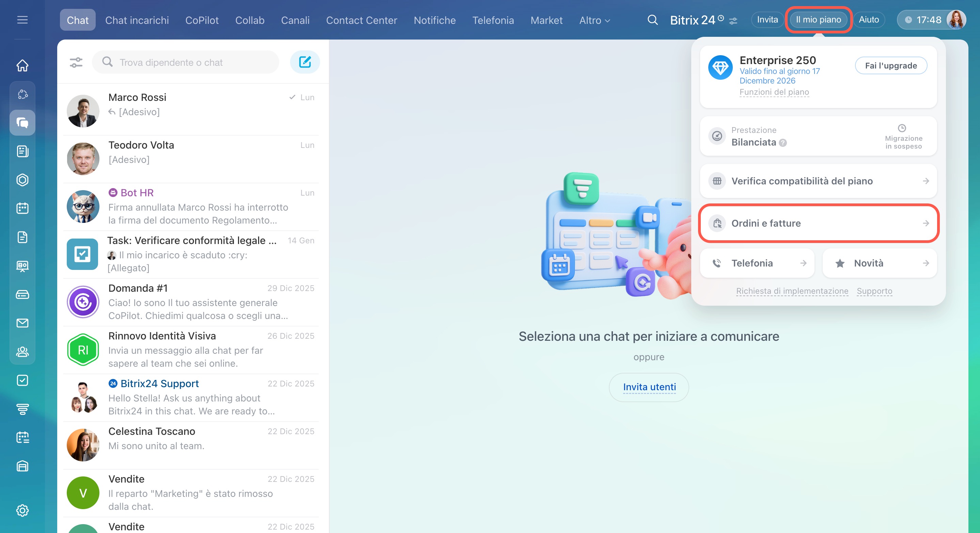Click the Invita utenti link
Image resolution: width=980 pixels, height=533 pixels.
649,387
